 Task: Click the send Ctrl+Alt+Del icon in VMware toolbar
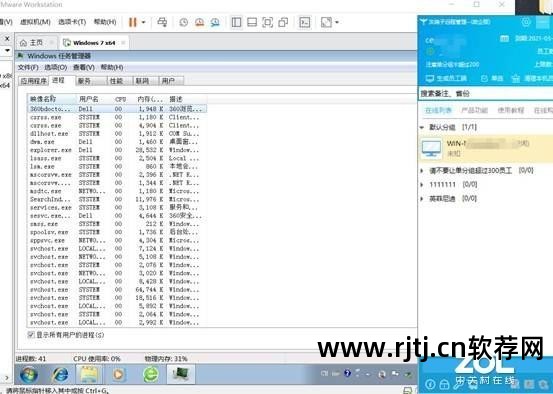point(162,22)
